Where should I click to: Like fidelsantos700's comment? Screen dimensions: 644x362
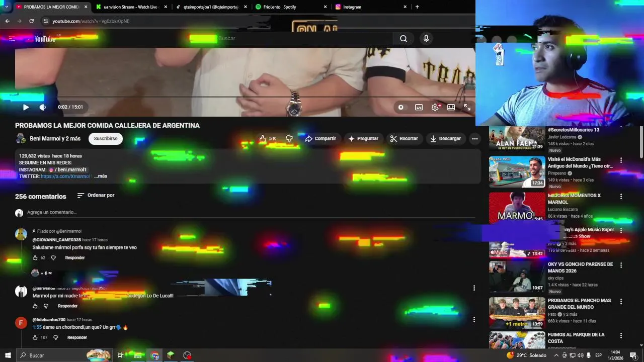click(x=35, y=338)
